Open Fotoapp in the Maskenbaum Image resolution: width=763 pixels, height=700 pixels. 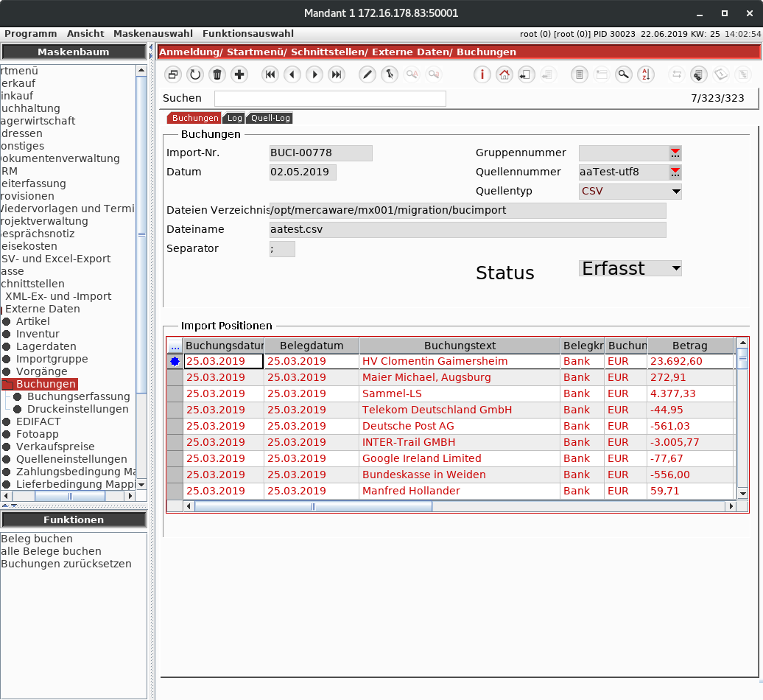[37, 434]
